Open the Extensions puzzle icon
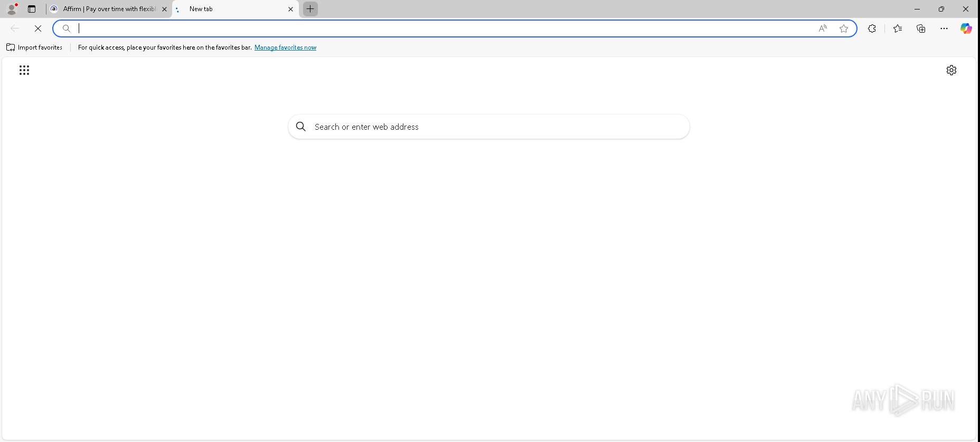 (x=872, y=28)
